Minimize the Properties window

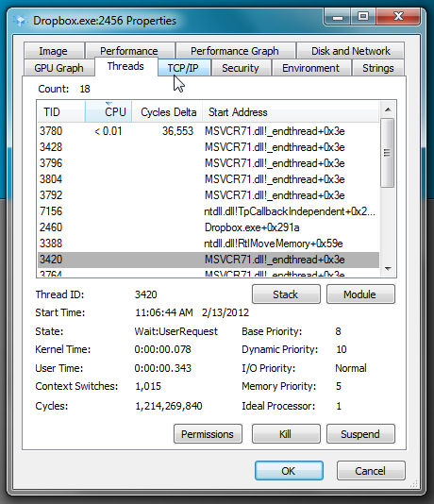point(338,17)
